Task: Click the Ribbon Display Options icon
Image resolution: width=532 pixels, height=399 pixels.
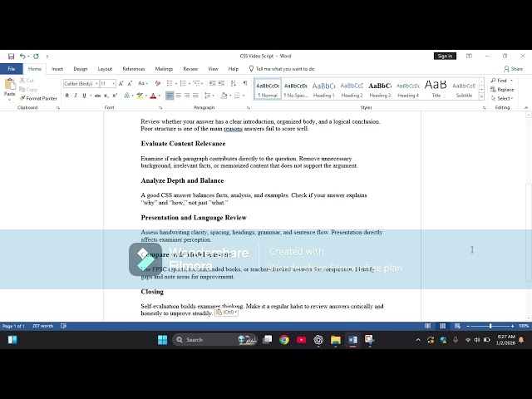Action: pos(469,56)
